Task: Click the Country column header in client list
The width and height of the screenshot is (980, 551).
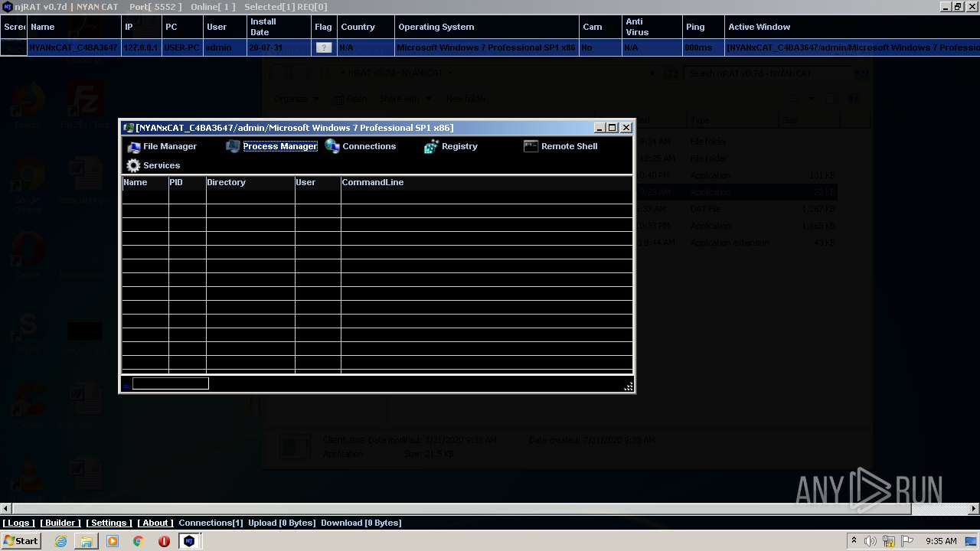Action: [x=366, y=27]
